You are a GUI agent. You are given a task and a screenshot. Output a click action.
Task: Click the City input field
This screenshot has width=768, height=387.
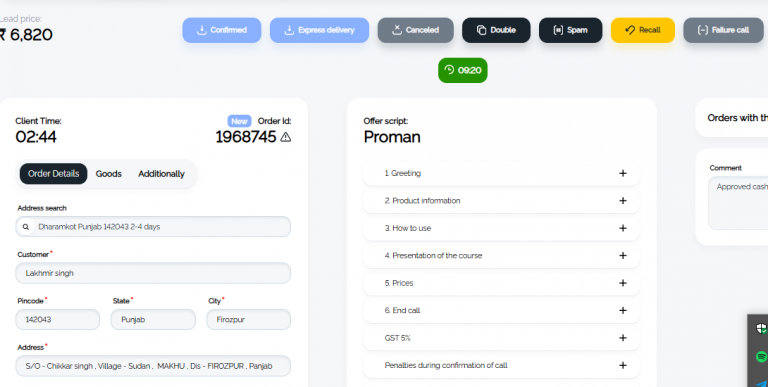(x=249, y=319)
